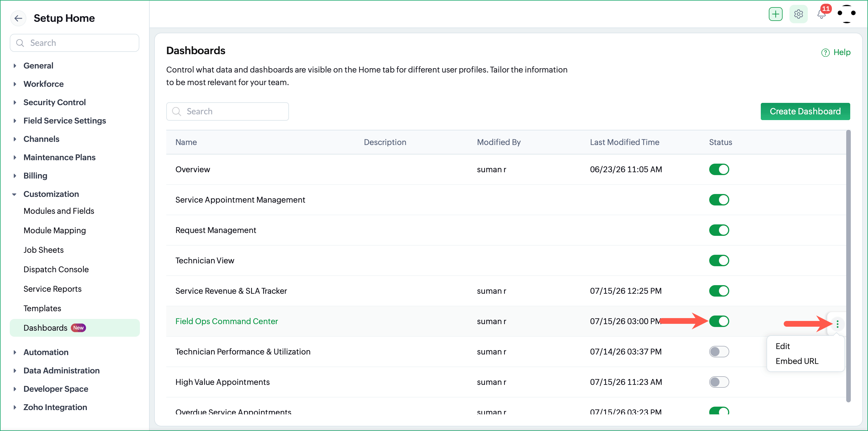Focus the dashboards Search field
Screen dimensions: 868x431
227,111
